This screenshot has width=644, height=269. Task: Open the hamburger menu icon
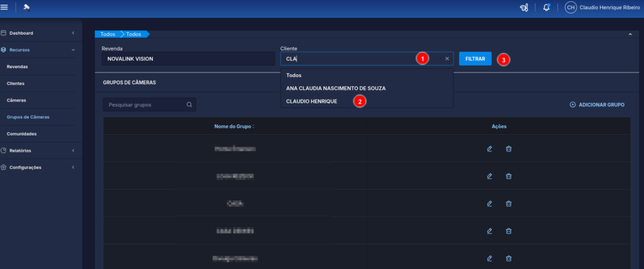[x=5, y=7]
